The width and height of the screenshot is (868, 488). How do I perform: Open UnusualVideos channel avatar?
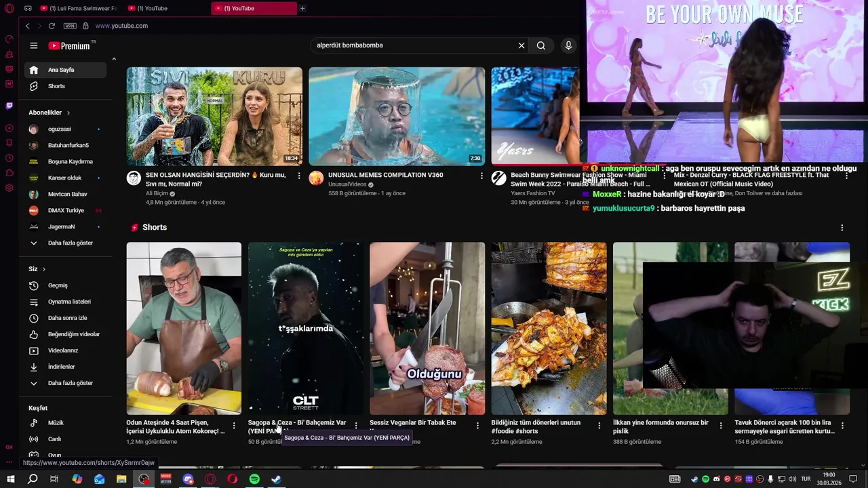(x=316, y=178)
